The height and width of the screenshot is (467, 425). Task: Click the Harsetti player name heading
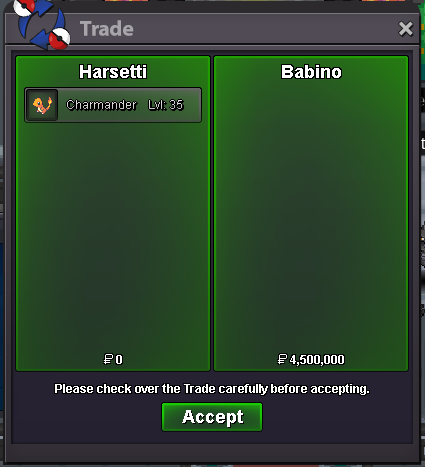pos(113,72)
